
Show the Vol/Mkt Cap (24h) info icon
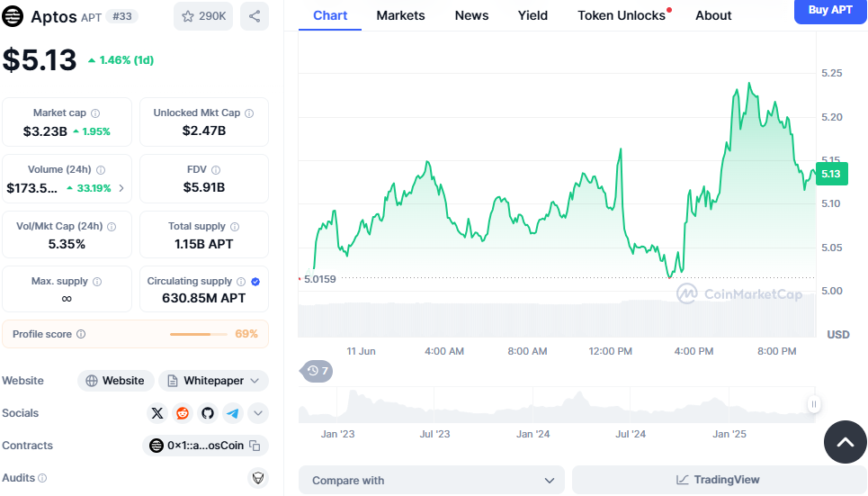click(112, 227)
